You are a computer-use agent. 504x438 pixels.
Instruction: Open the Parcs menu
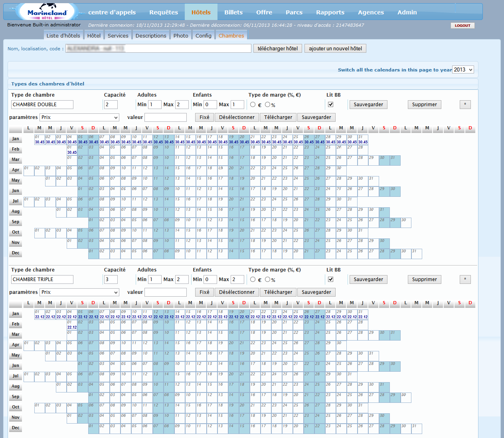tap(294, 12)
